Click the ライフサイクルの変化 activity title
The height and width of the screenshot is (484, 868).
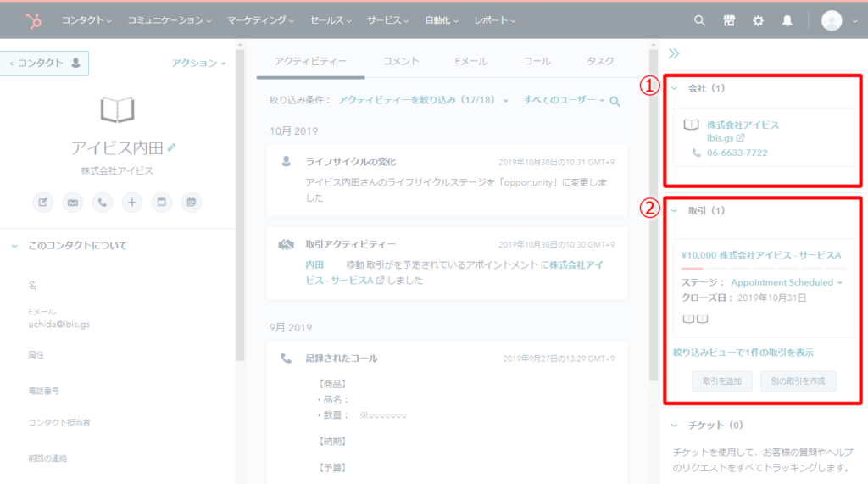(x=351, y=162)
